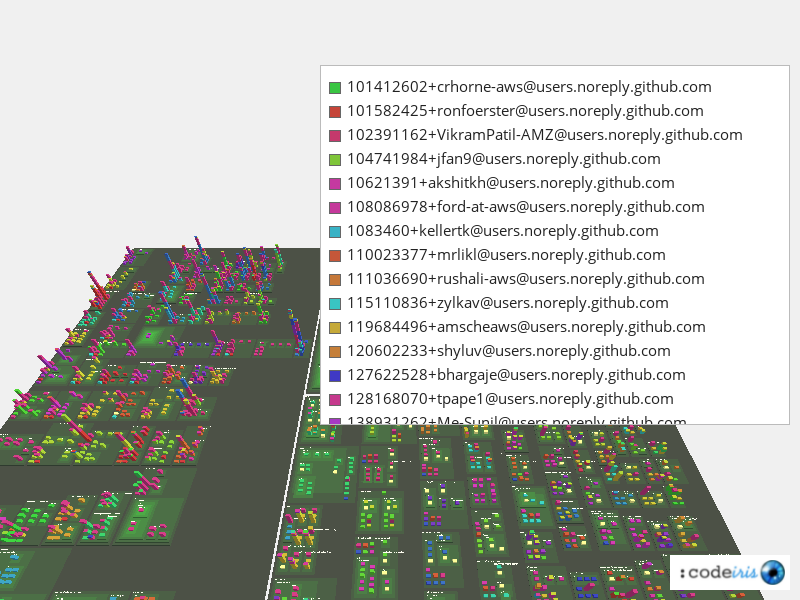Click the yellow swatch for amscheaws
Image resolution: width=800 pixels, height=600 pixels.
coord(335,328)
